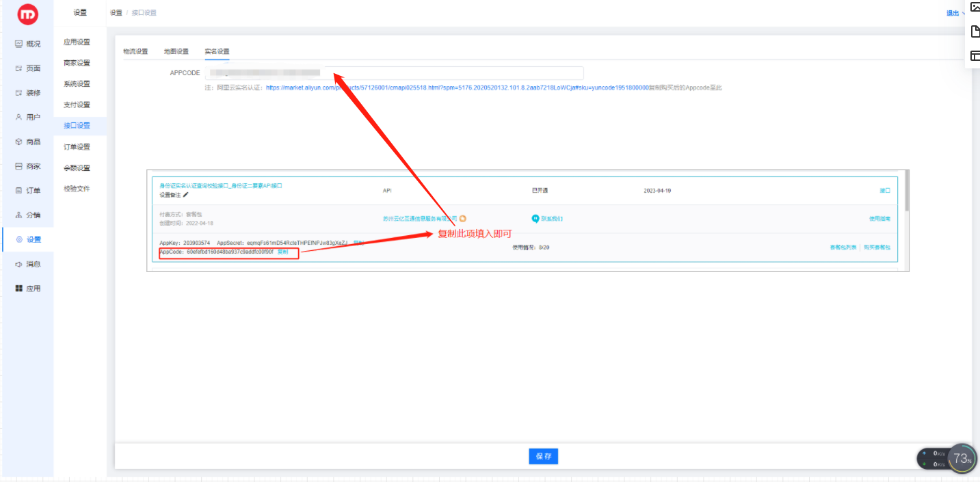The height and width of the screenshot is (482, 980).
Task: Switch to the 物流设置 tab
Action: pos(135,51)
